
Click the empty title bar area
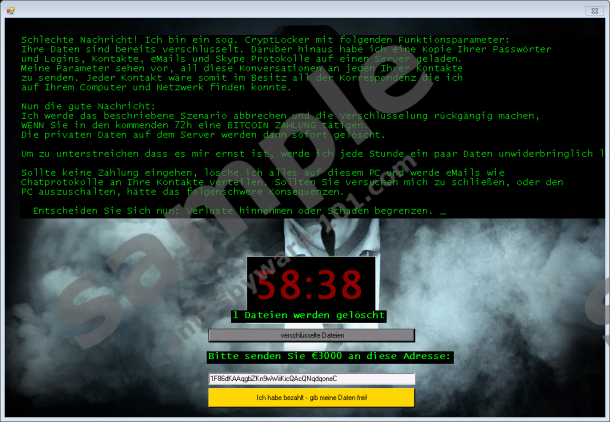(x=300, y=10)
